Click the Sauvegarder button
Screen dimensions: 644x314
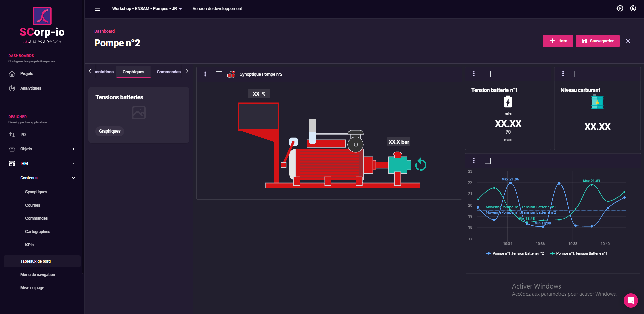(x=597, y=41)
